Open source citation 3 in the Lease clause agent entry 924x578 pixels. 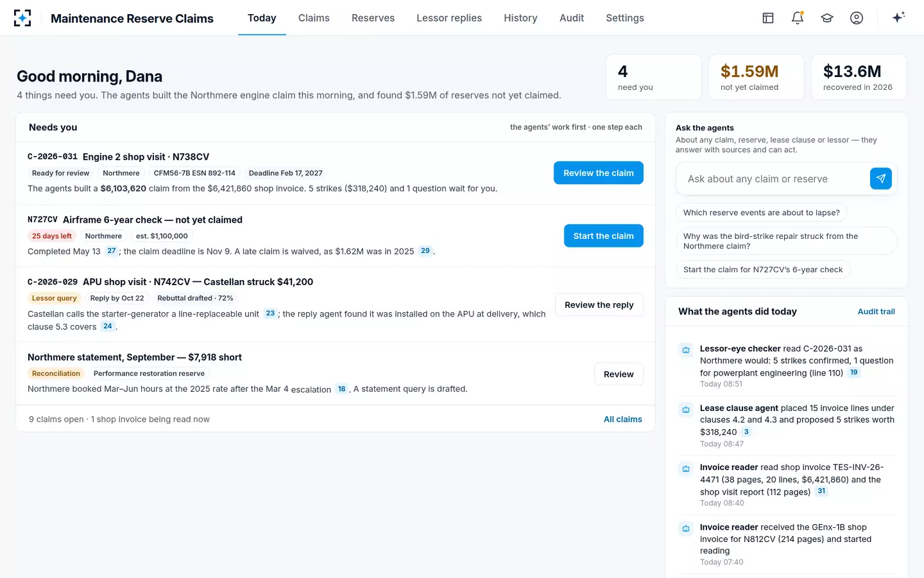[x=746, y=432]
